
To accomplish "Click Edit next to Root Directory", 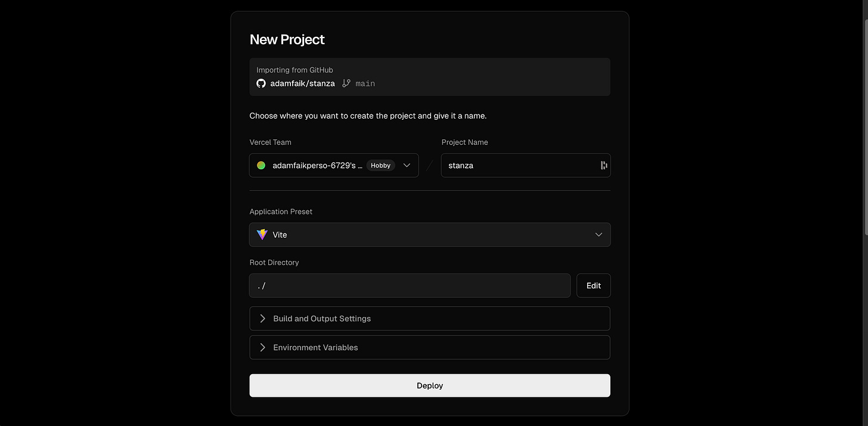I will tap(593, 285).
